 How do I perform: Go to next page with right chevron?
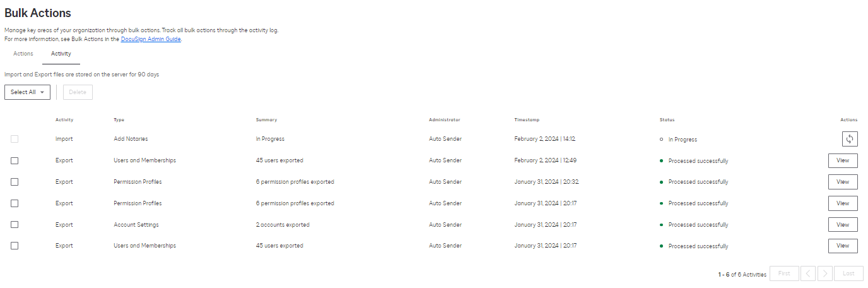coord(825,273)
